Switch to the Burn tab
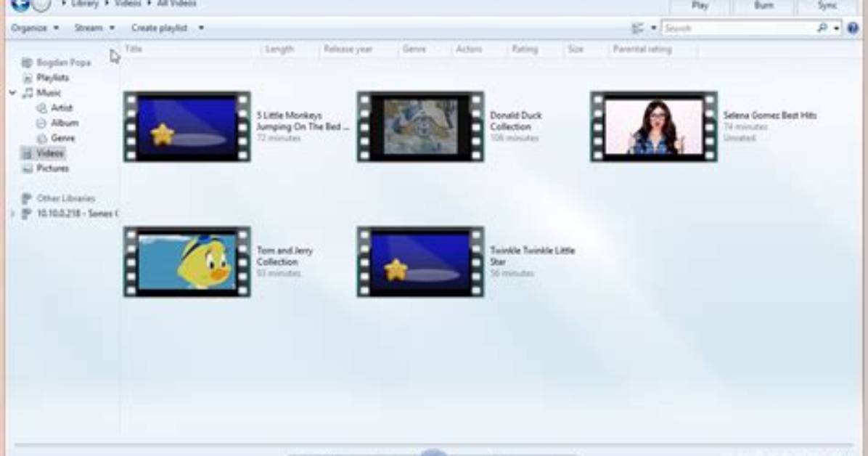 pos(763,6)
